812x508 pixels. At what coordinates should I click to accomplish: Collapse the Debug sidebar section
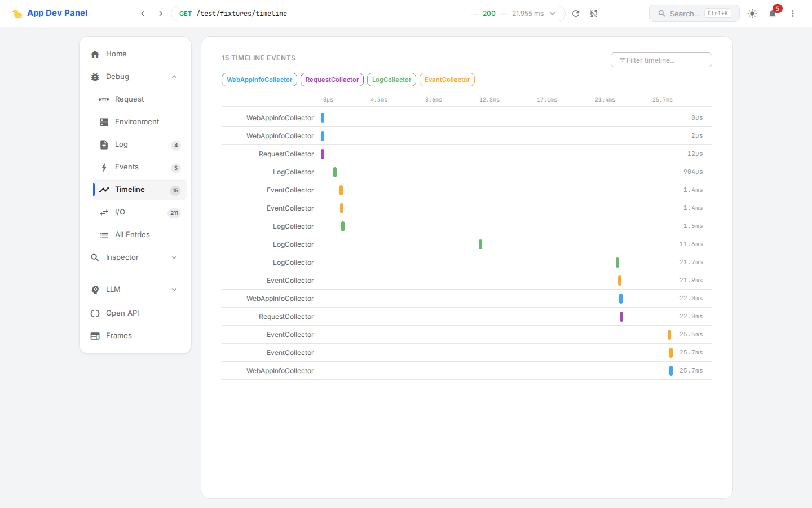click(x=174, y=77)
